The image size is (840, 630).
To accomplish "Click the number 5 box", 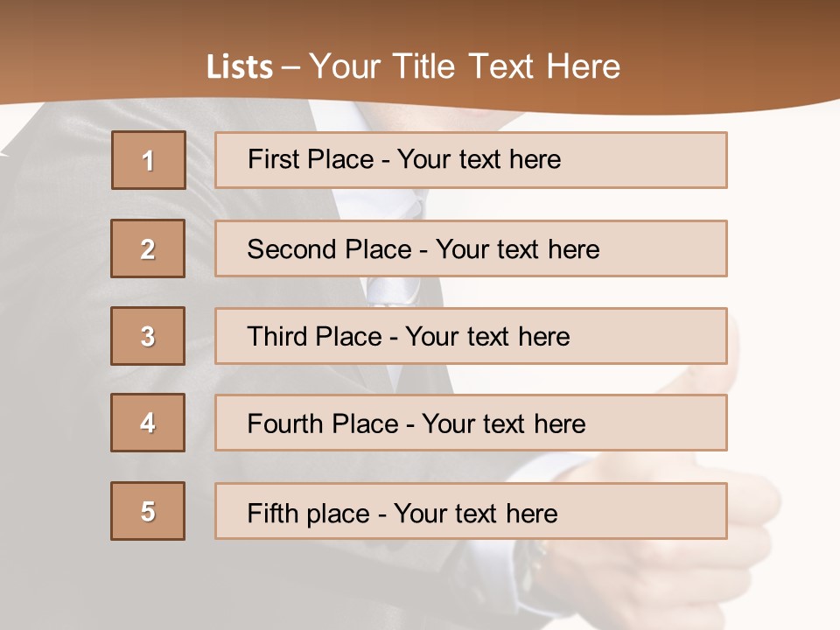I will 148,511.
